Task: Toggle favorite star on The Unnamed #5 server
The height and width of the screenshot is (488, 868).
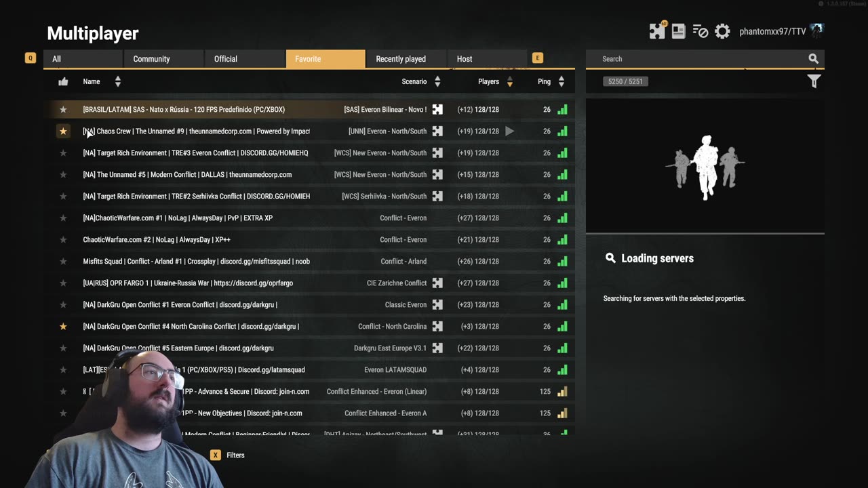Action: [x=63, y=174]
